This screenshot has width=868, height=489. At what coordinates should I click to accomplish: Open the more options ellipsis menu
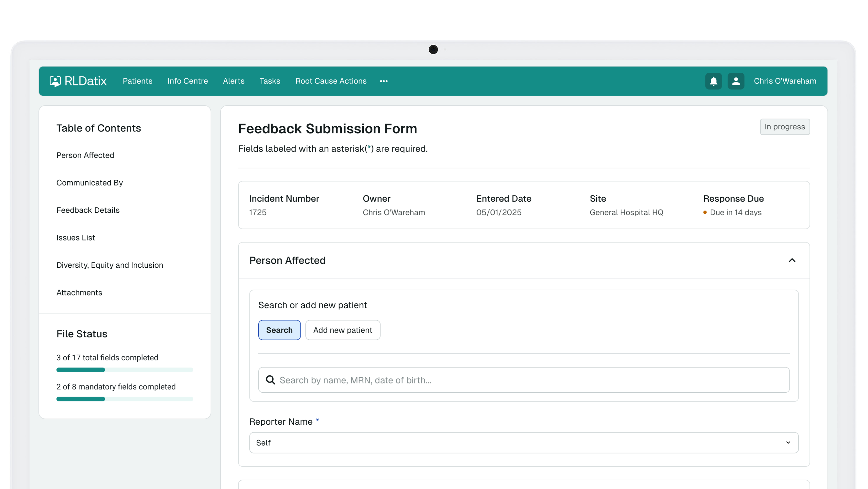click(x=383, y=81)
